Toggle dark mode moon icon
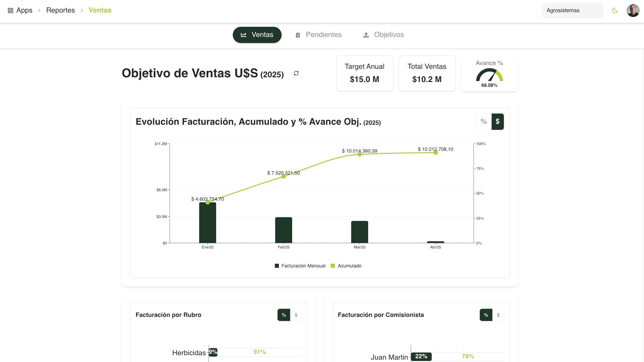Viewport: 644px width, 362px height. coord(614,11)
